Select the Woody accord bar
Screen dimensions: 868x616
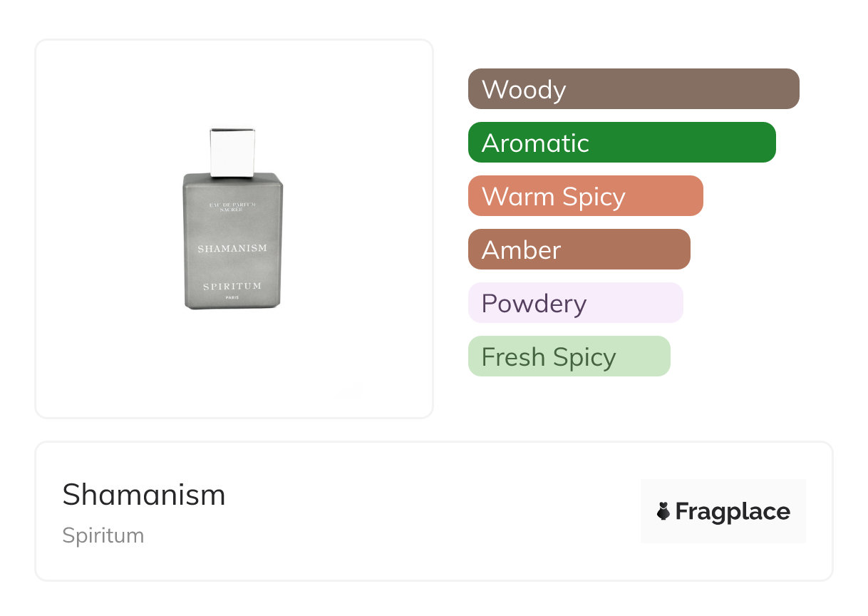634,89
